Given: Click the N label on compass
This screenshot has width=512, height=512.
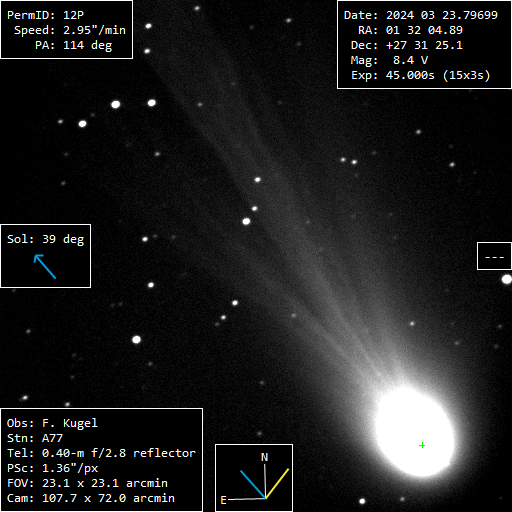Looking at the screenshot, I should click(264, 457).
